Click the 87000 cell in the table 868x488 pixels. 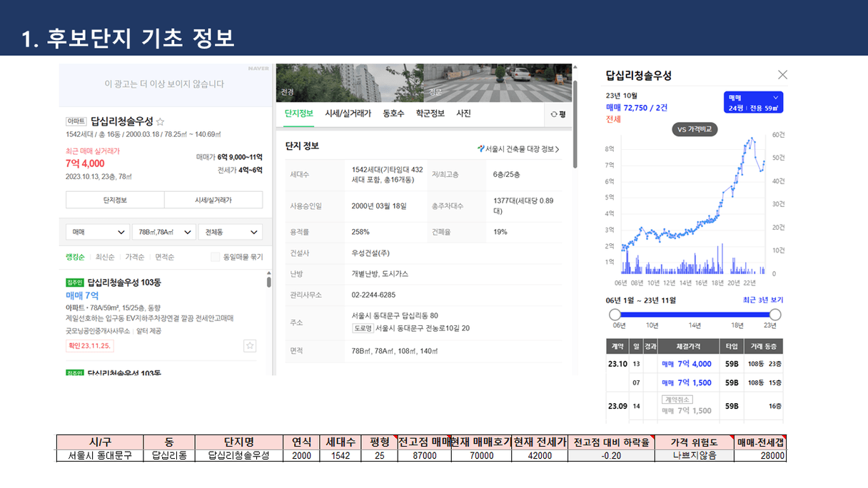[425, 455]
